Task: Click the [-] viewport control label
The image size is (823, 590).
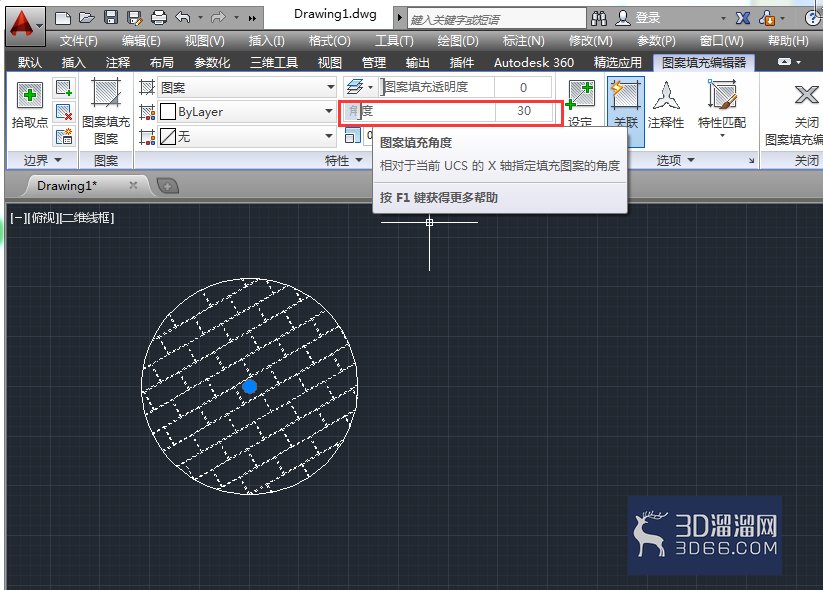Action: point(17,217)
